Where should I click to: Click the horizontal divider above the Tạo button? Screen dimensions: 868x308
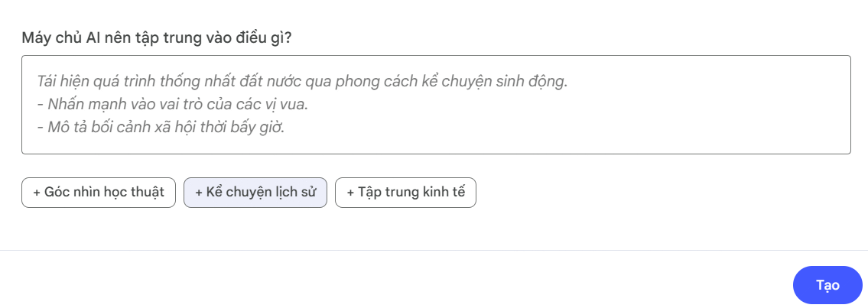434,250
